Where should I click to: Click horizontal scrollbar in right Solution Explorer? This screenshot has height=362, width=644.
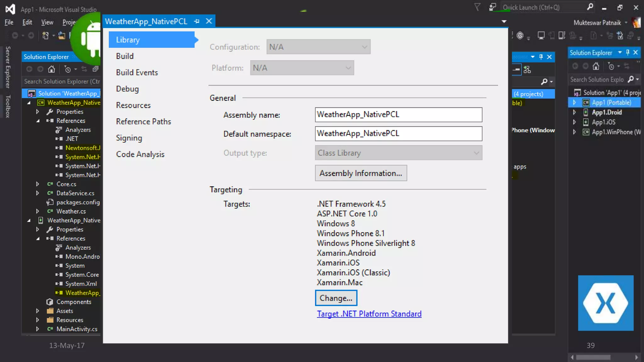click(x=593, y=357)
